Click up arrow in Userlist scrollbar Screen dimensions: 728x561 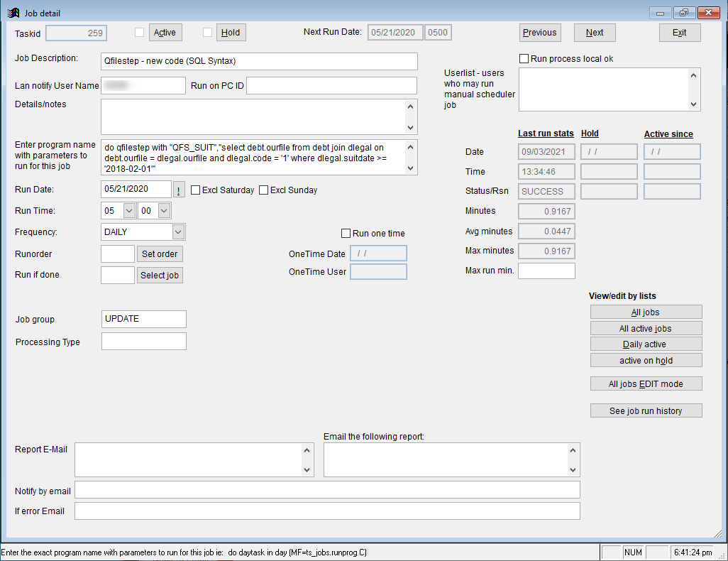[x=694, y=75]
